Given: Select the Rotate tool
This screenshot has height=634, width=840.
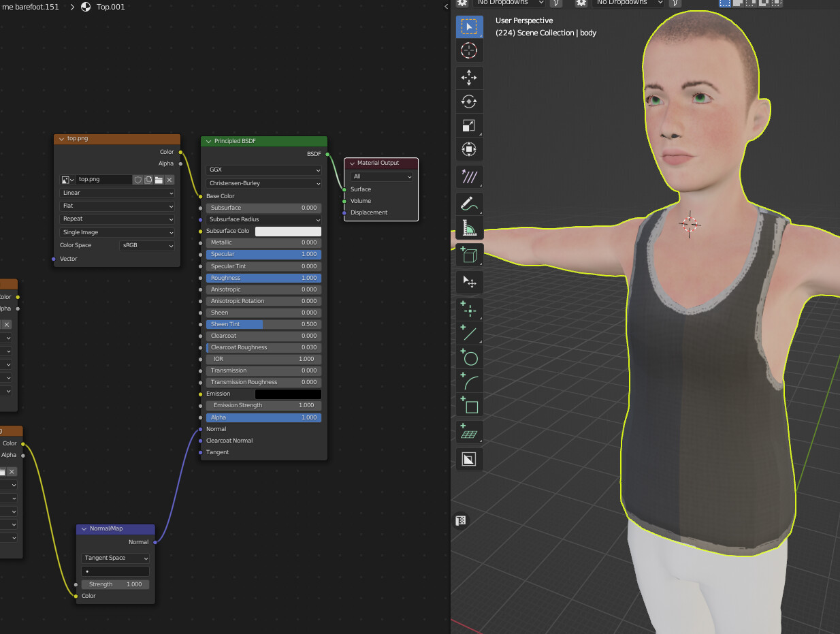Looking at the screenshot, I should tap(469, 101).
